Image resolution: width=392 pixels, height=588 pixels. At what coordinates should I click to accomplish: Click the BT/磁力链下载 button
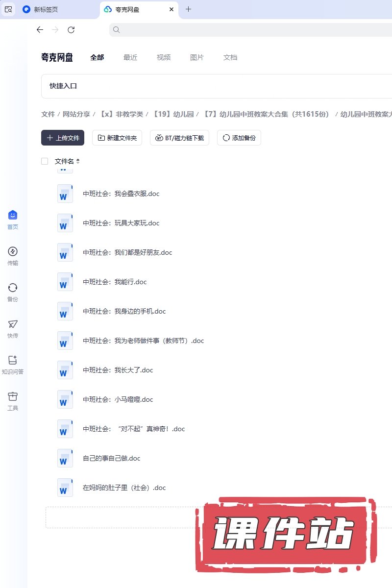179,138
